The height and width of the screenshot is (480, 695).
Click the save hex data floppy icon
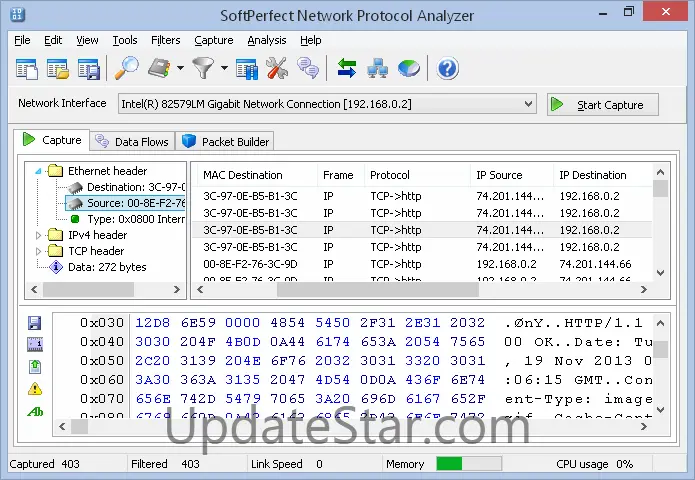(35, 323)
